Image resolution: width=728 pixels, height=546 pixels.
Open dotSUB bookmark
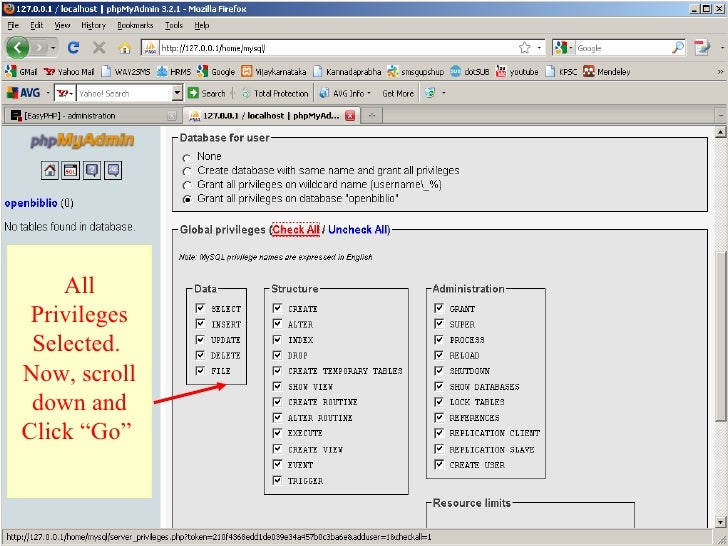point(469,72)
